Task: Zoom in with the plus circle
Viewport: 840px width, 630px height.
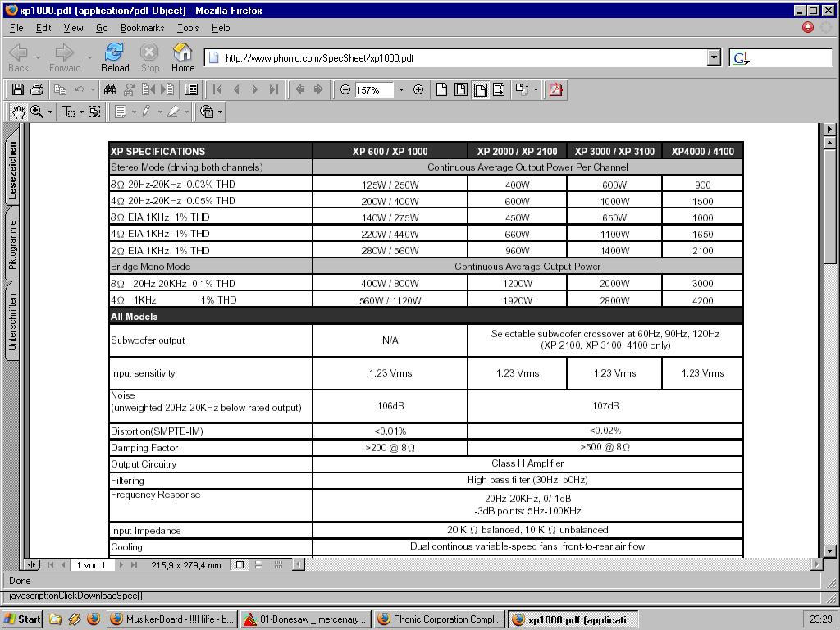Action: tap(418, 89)
